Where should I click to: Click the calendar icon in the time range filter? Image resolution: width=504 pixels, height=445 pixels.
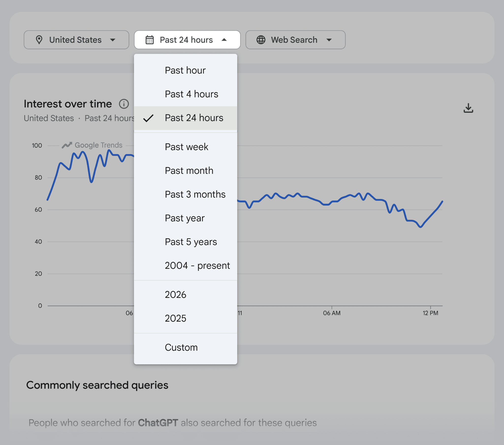point(149,40)
